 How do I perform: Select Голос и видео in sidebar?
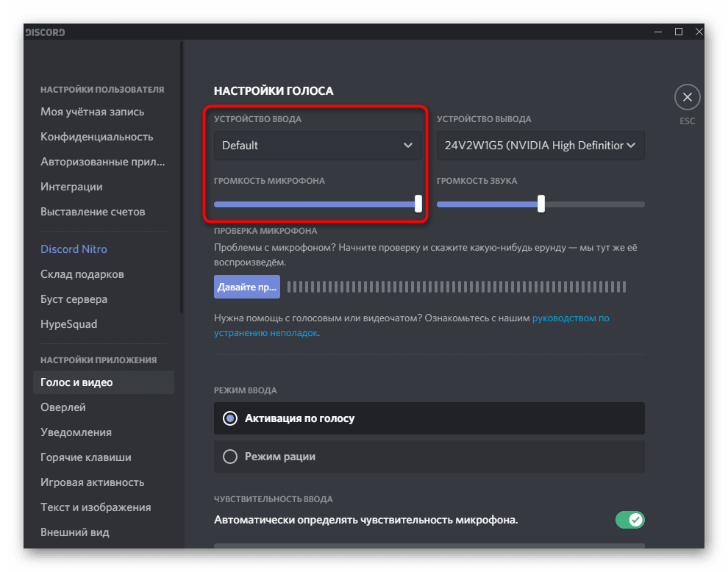point(104,382)
